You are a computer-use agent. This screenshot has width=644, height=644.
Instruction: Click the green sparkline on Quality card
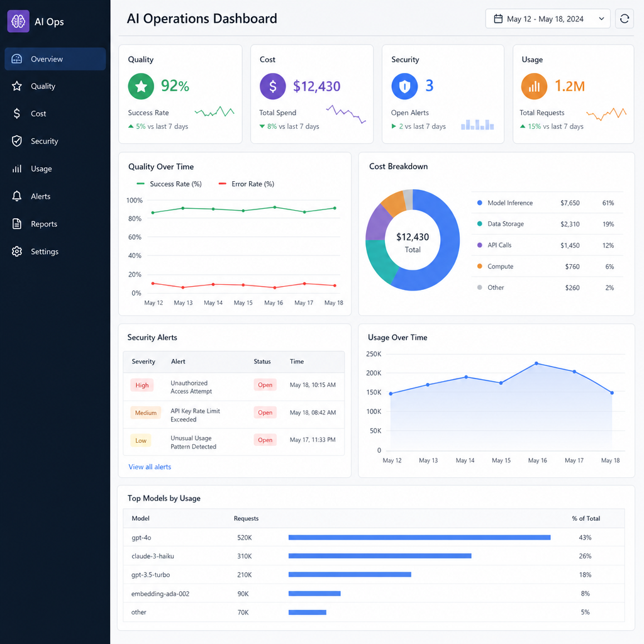point(214,111)
